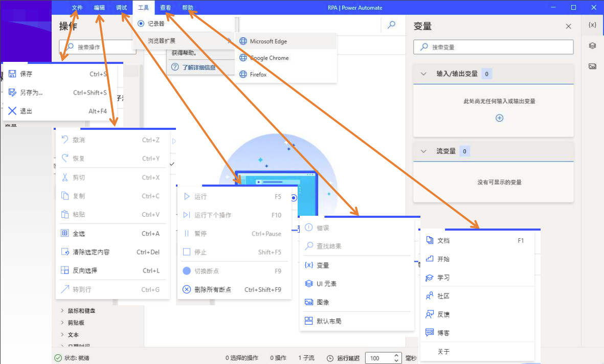This screenshot has width=604, height=364.
Task: Click the 暂停 pause icon
Action: (x=187, y=234)
